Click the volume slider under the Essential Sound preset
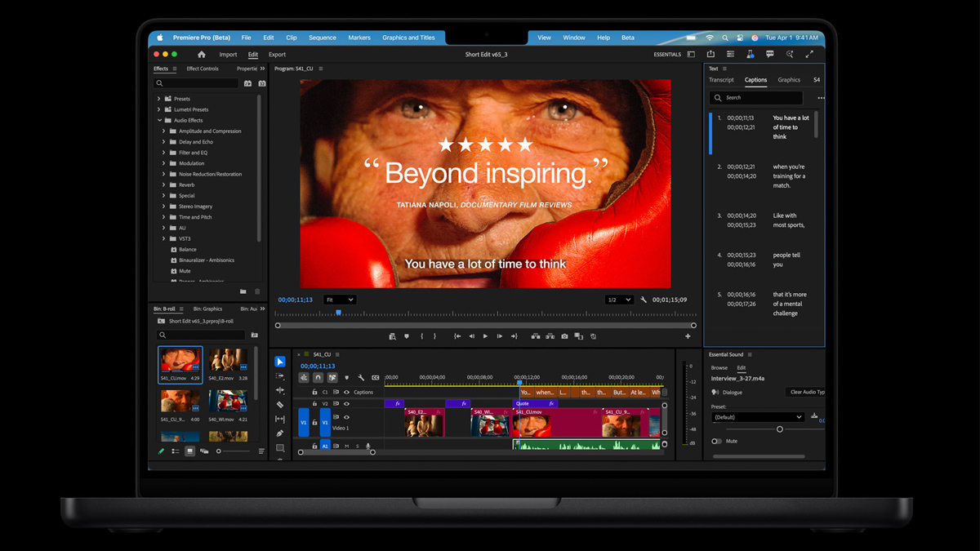The height and width of the screenshot is (551, 980). point(780,429)
